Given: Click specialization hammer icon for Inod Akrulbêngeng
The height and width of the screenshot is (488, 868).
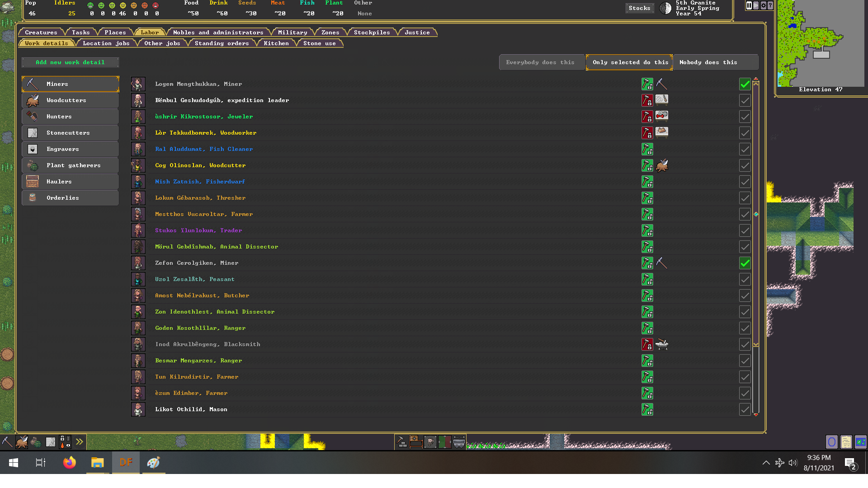Looking at the screenshot, I should tap(647, 344).
